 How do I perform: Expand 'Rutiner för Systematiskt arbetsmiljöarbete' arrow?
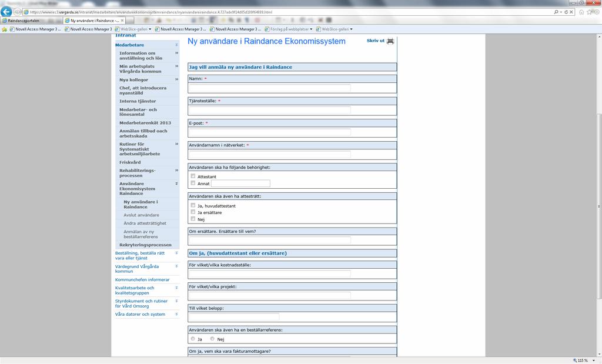point(176,144)
